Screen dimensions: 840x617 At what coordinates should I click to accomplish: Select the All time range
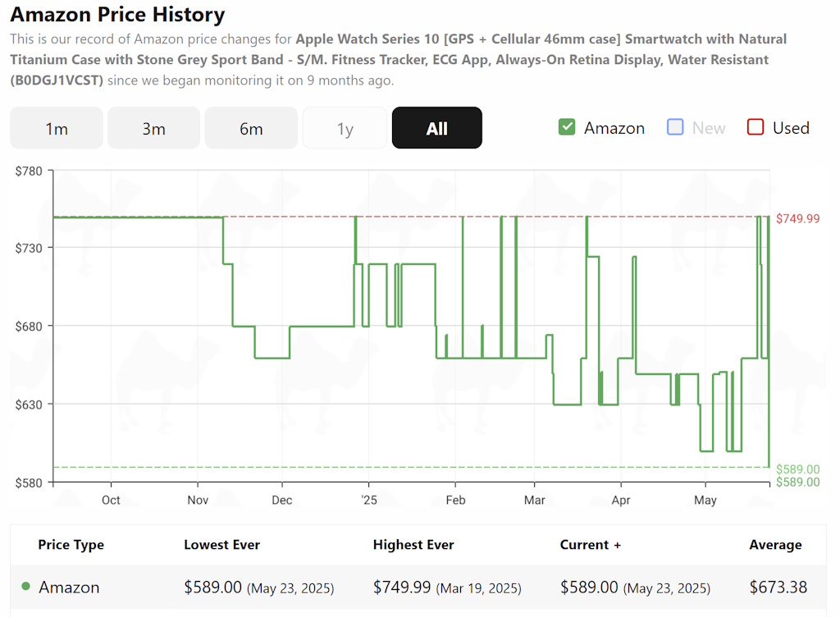click(437, 128)
